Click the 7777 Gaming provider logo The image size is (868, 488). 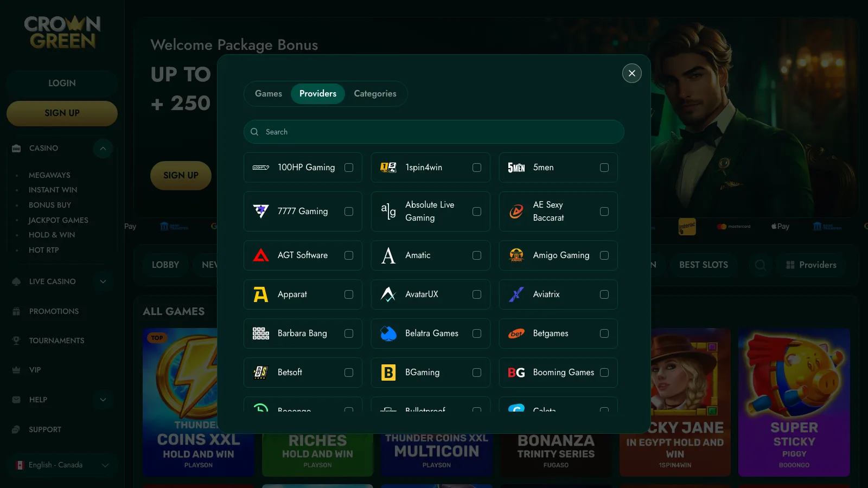click(x=261, y=211)
